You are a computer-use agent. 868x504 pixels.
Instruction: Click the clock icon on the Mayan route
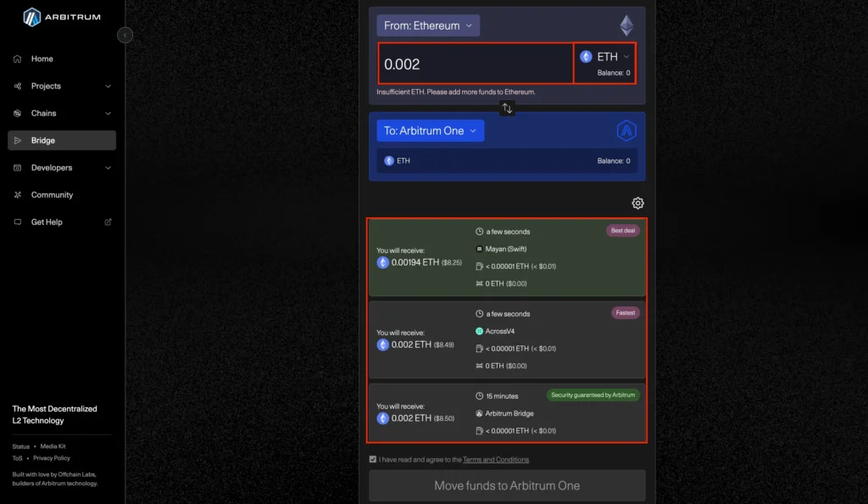(480, 232)
